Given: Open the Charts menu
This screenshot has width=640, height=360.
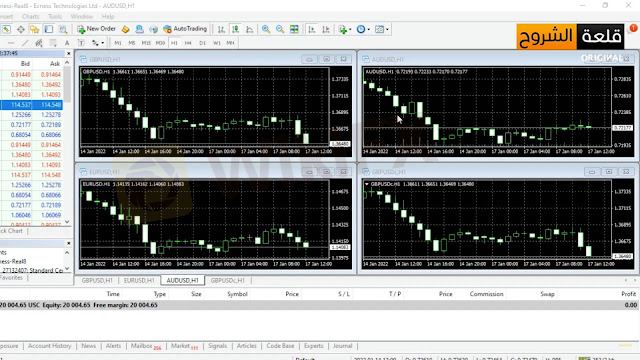Looking at the screenshot, I should coord(31,17).
